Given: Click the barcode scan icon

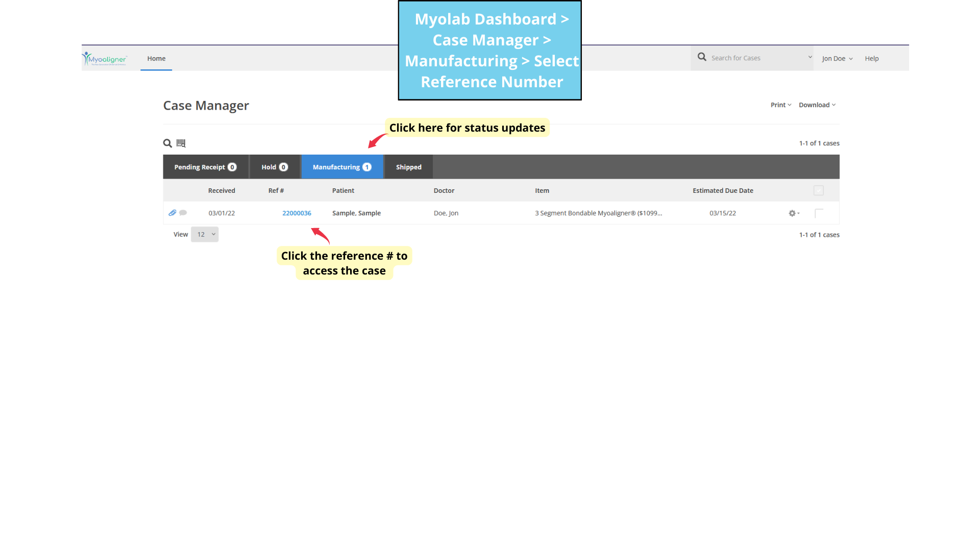Looking at the screenshot, I should (181, 143).
